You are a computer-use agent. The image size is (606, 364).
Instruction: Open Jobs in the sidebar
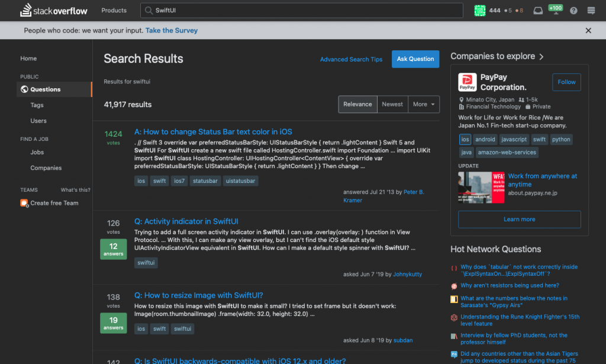[37, 152]
